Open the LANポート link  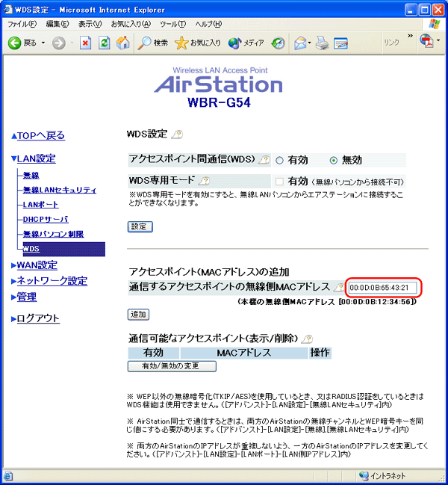tap(40, 205)
